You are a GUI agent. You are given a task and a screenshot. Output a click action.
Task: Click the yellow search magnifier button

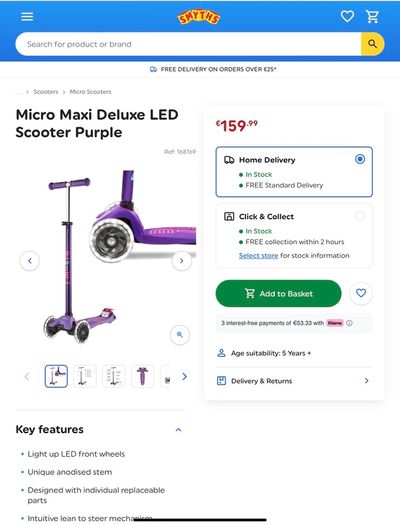coord(372,44)
